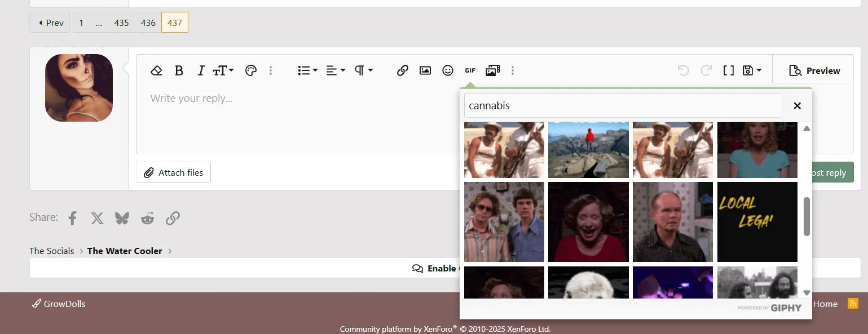Click the user avatar image

click(x=79, y=88)
